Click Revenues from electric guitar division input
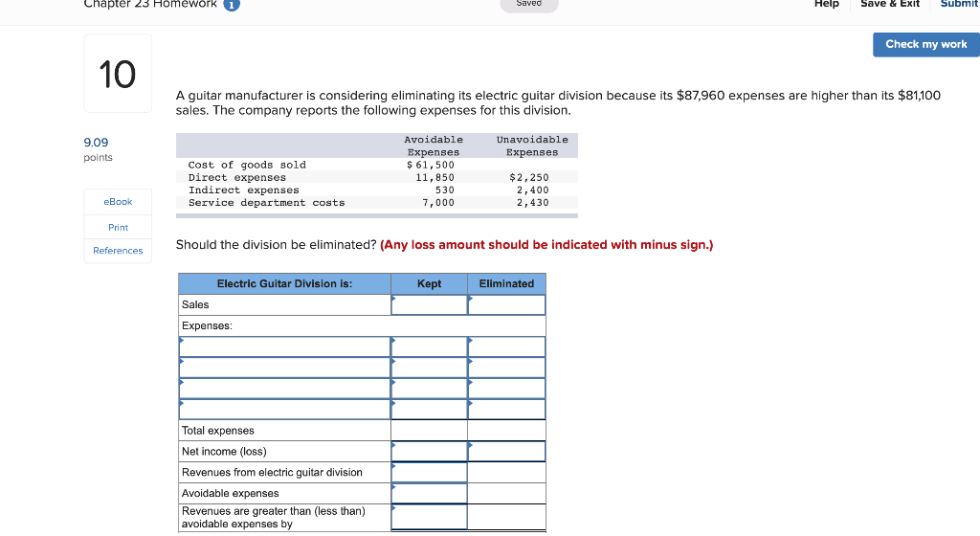The height and width of the screenshot is (536, 980). [x=430, y=472]
